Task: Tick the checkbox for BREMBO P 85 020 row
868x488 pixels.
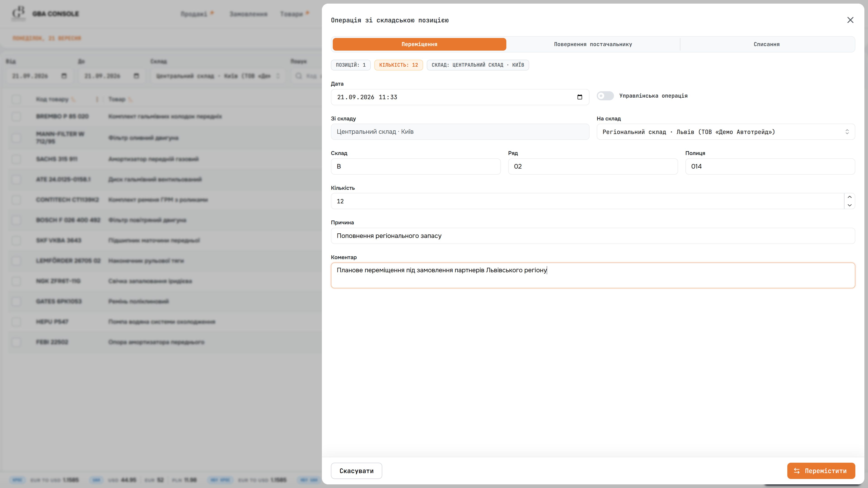Action: click(16, 117)
